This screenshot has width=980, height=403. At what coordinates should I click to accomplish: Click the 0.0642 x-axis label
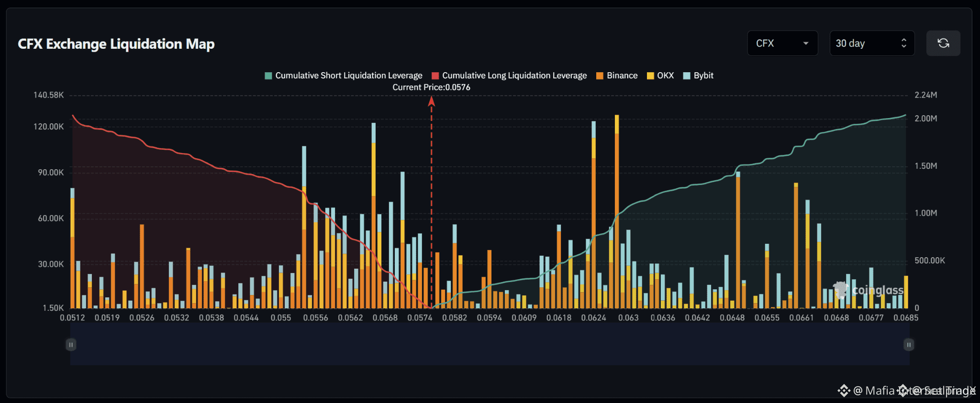tap(697, 318)
